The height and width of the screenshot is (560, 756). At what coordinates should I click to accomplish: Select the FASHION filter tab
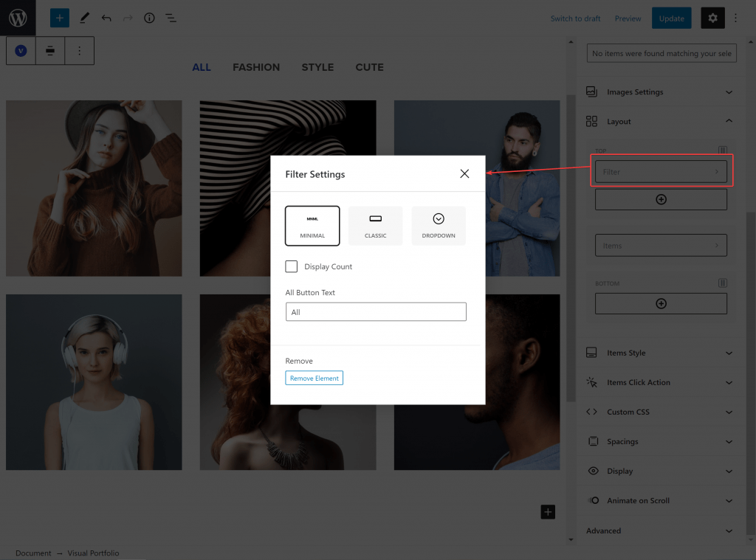click(256, 67)
